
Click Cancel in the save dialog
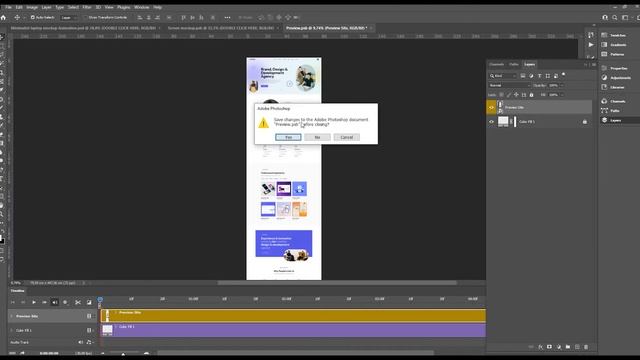point(347,138)
